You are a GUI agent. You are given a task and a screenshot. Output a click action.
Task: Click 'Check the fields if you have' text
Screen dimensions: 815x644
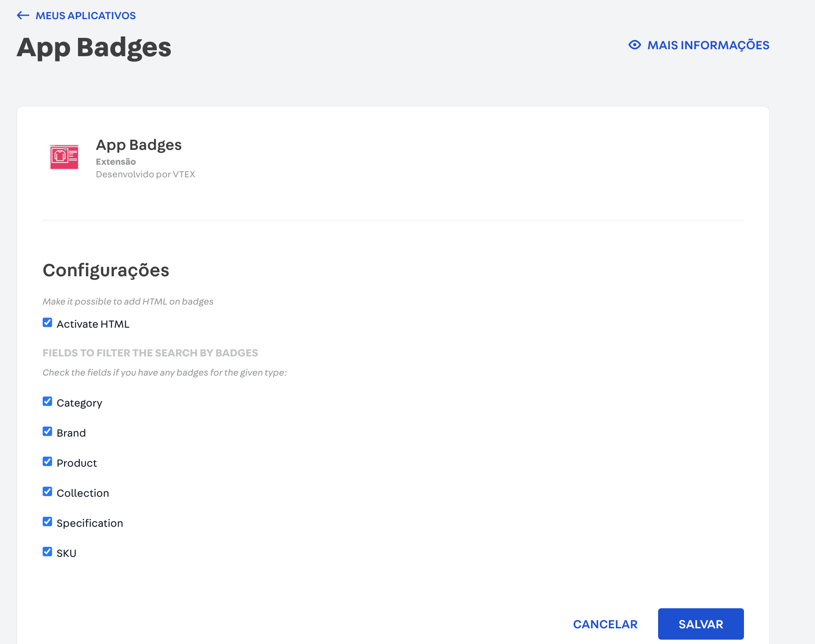pos(165,373)
